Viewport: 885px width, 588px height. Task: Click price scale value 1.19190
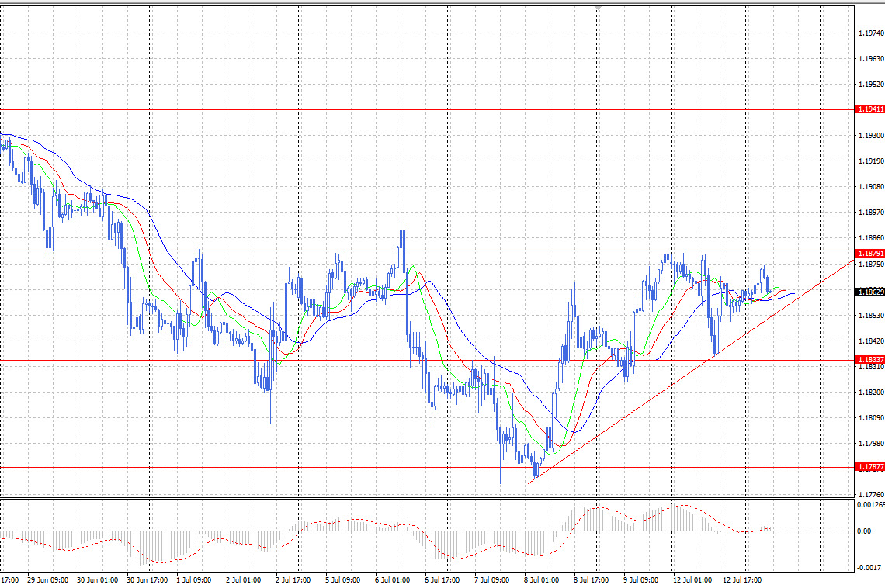coord(871,161)
